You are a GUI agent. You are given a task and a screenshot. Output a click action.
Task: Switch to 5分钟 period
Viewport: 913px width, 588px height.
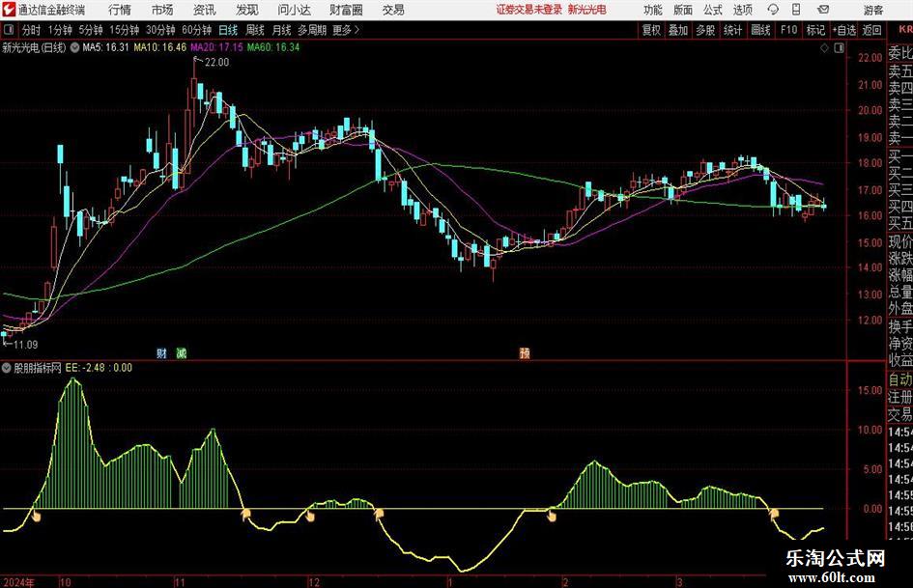91,30
